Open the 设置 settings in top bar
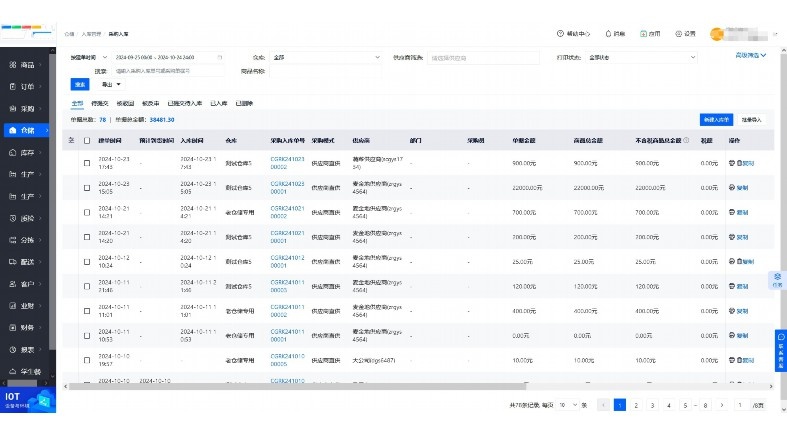Screen dimensions: 787x435 click(x=686, y=34)
